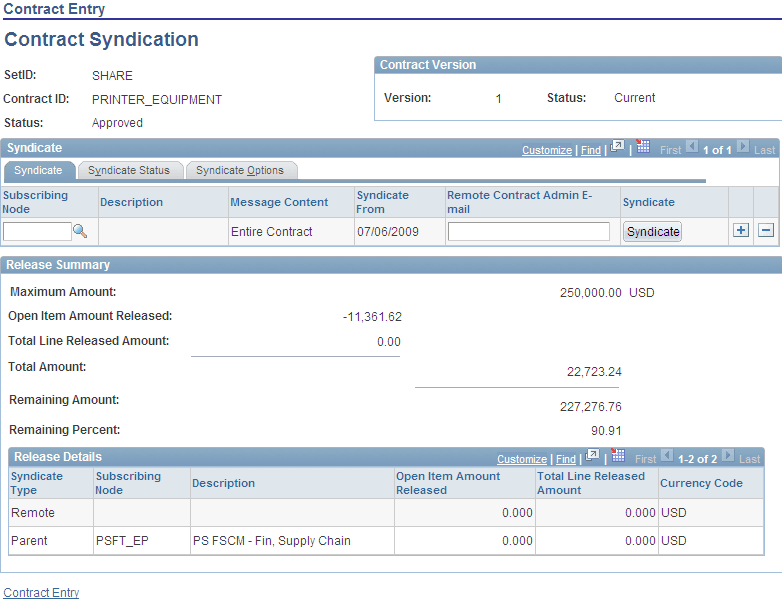Select SetID value SHARE
The height and width of the screenshot is (604, 782).
(x=112, y=76)
